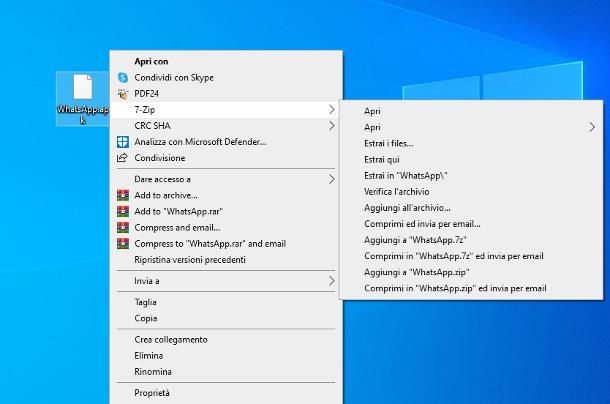Open the 7-Zip menu entry
This screenshot has width=610, height=404.
tap(226, 110)
